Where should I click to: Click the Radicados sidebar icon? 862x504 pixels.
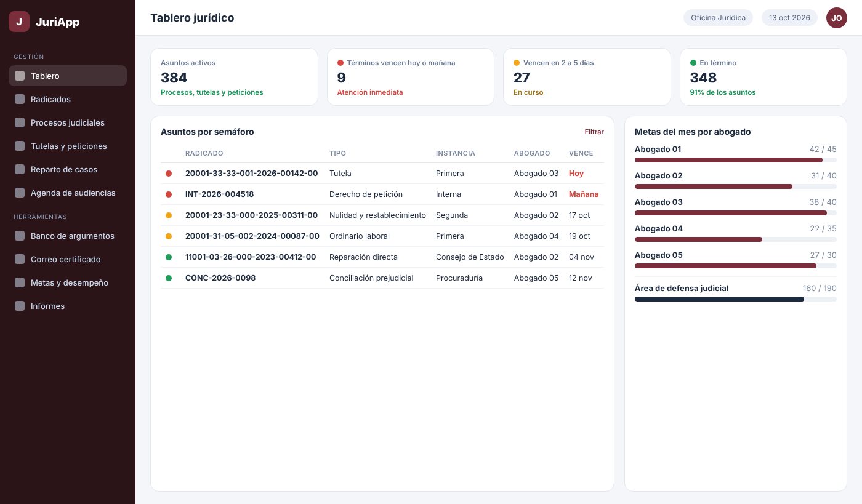coord(20,99)
